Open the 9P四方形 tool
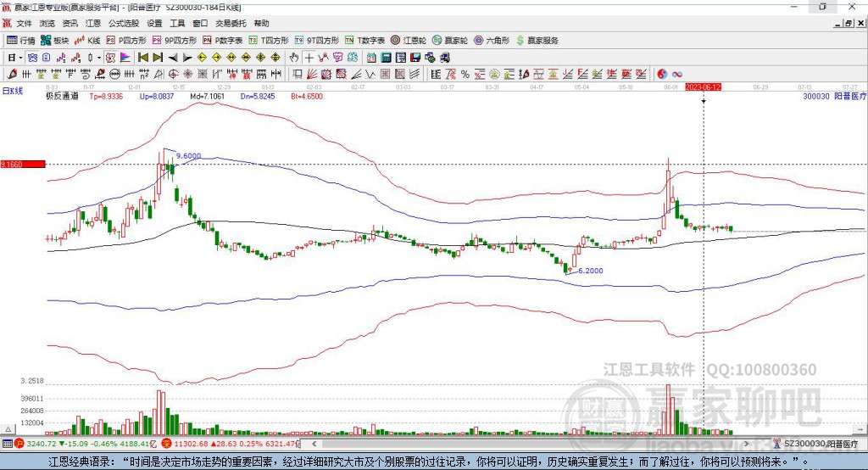The image size is (868, 470). pyautogui.click(x=175, y=41)
